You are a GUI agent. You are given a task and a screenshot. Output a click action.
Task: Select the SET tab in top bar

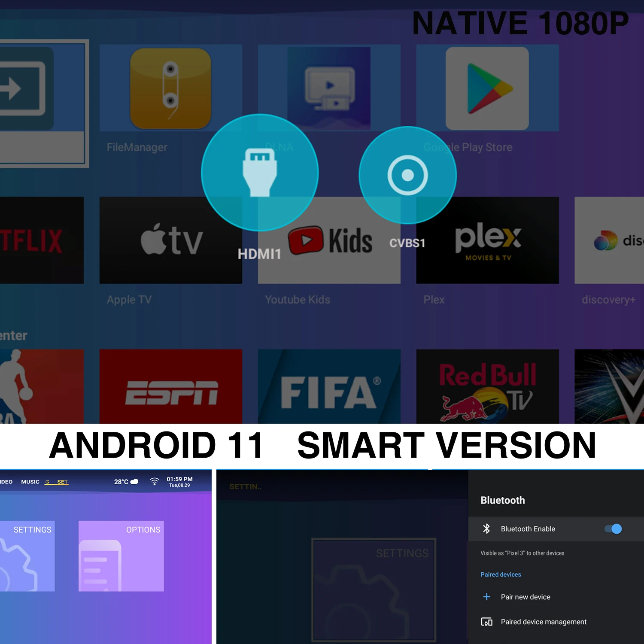[62, 482]
